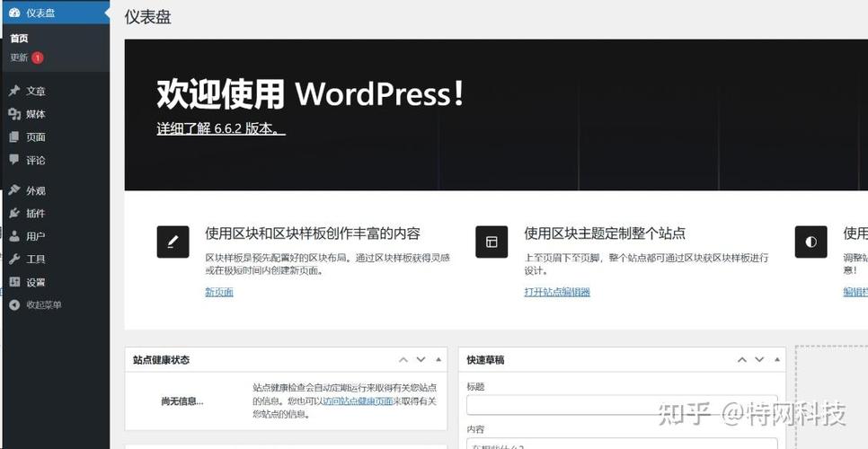This screenshot has width=868, height=449.
Task: Click the pencil edit icon for block patterns
Action: pos(173,242)
